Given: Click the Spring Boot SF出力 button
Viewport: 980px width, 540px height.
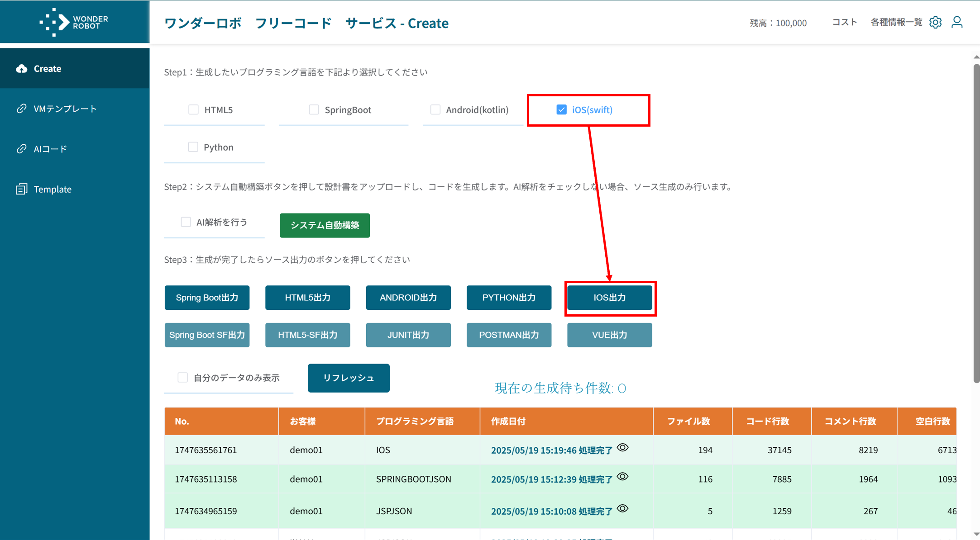Looking at the screenshot, I should click(207, 335).
